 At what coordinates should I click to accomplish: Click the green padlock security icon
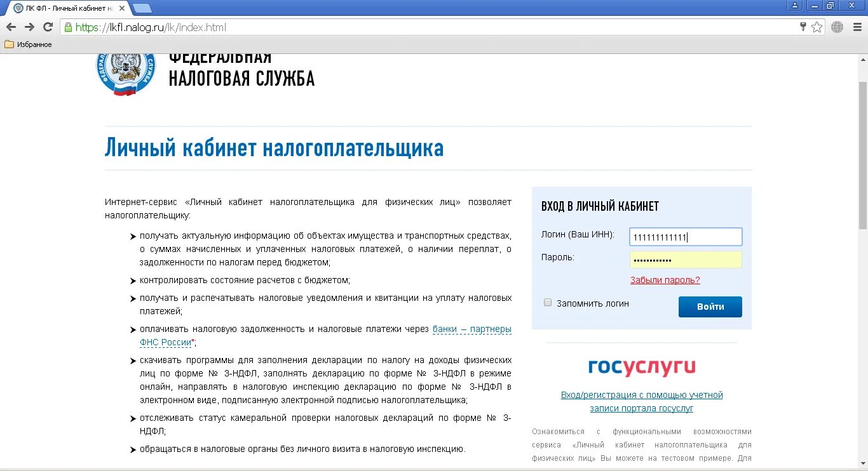69,27
